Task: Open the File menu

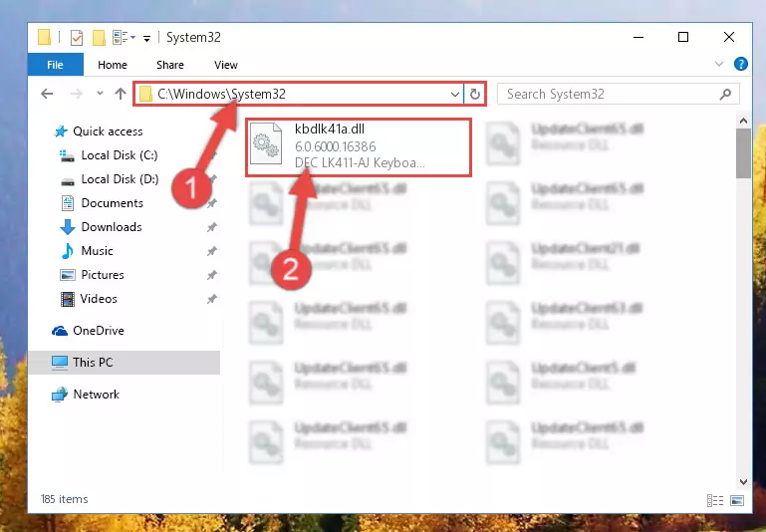Action: [55, 65]
